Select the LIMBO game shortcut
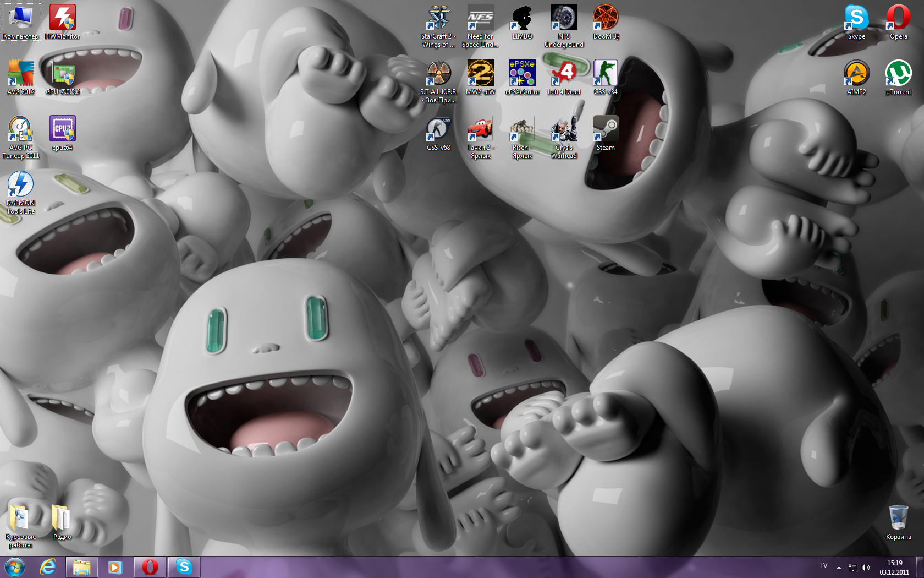The height and width of the screenshot is (578, 924). (522, 22)
